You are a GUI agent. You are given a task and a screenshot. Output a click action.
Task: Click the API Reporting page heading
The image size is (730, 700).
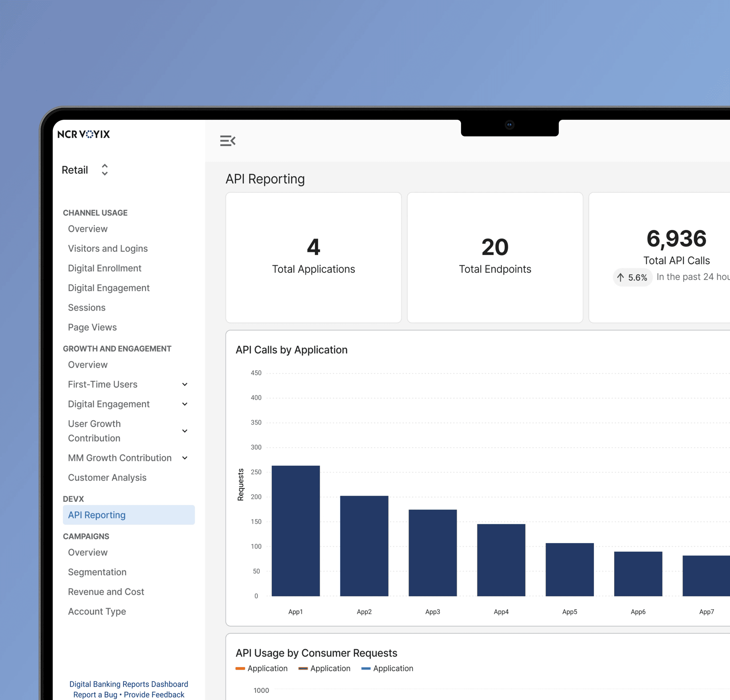(265, 179)
